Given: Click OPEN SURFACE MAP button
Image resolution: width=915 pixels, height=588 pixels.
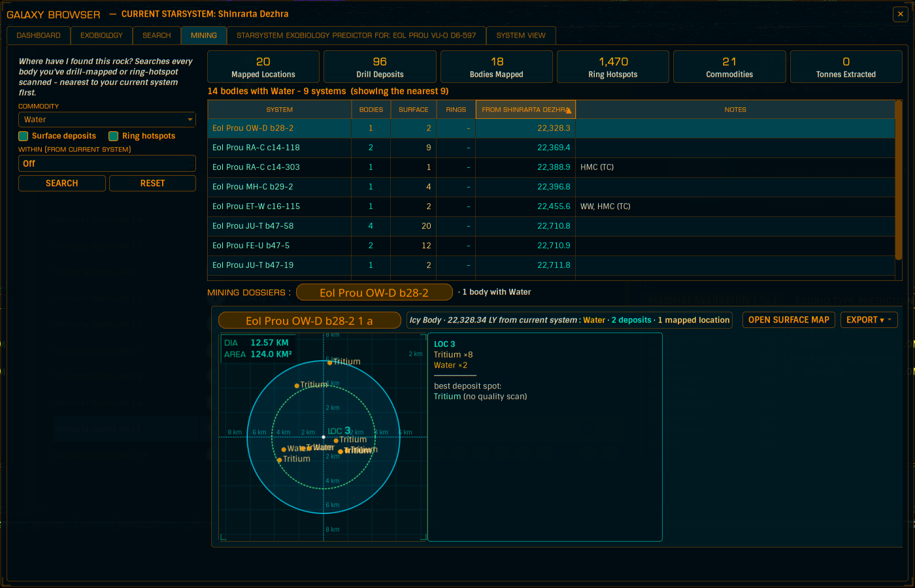Looking at the screenshot, I should 788,320.
